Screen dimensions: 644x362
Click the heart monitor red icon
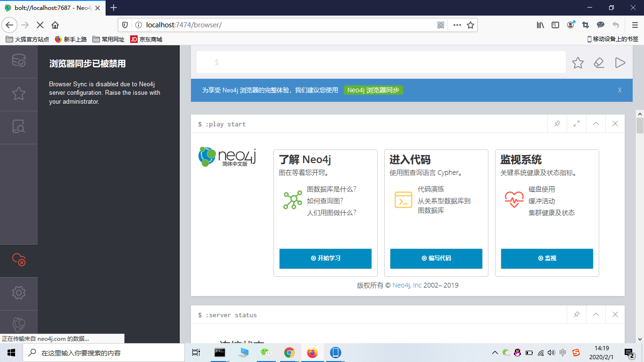(514, 200)
